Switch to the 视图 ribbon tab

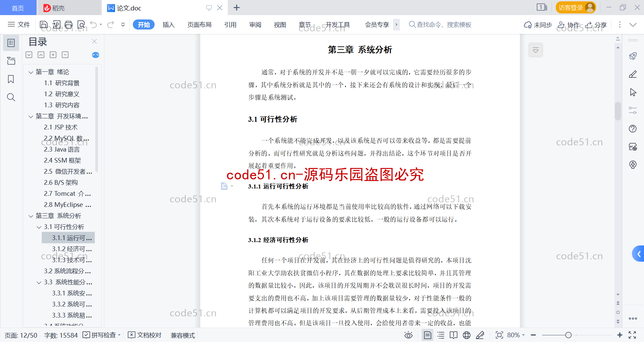[280, 24]
